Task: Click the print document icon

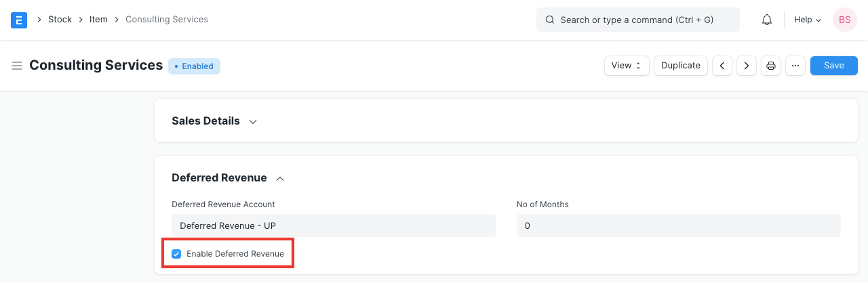Action: [x=771, y=66]
